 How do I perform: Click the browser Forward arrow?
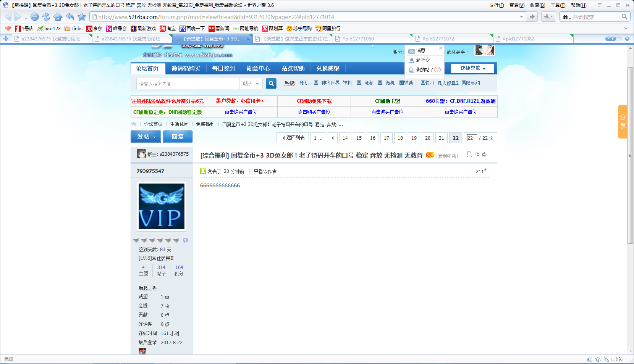coord(18,17)
